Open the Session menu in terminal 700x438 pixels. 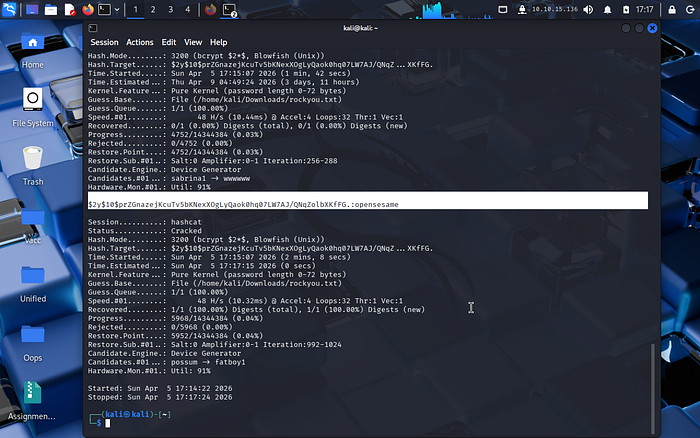pos(104,42)
